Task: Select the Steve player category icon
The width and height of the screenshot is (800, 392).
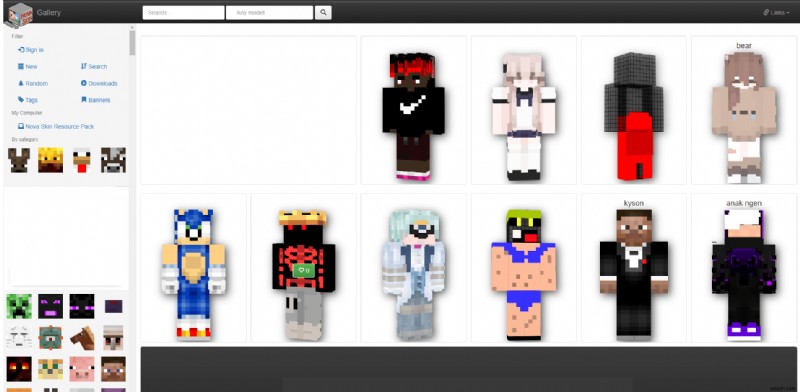Action: pyautogui.click(x=113, y=369)
